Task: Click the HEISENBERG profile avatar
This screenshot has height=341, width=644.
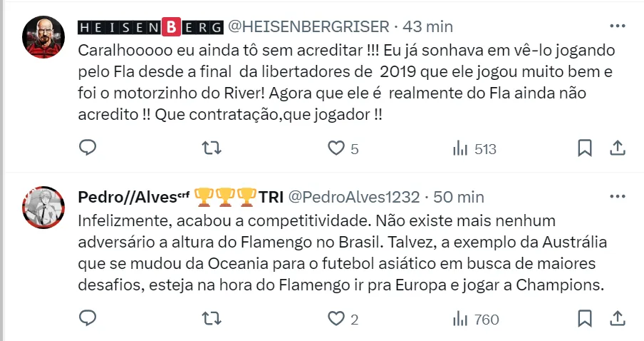Action: click(x=43, y=37)
